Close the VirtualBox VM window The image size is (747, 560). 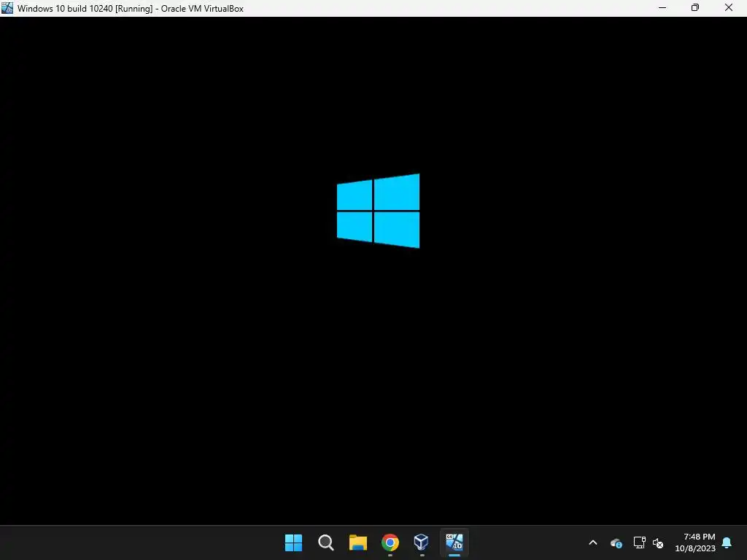click(729, 8)
